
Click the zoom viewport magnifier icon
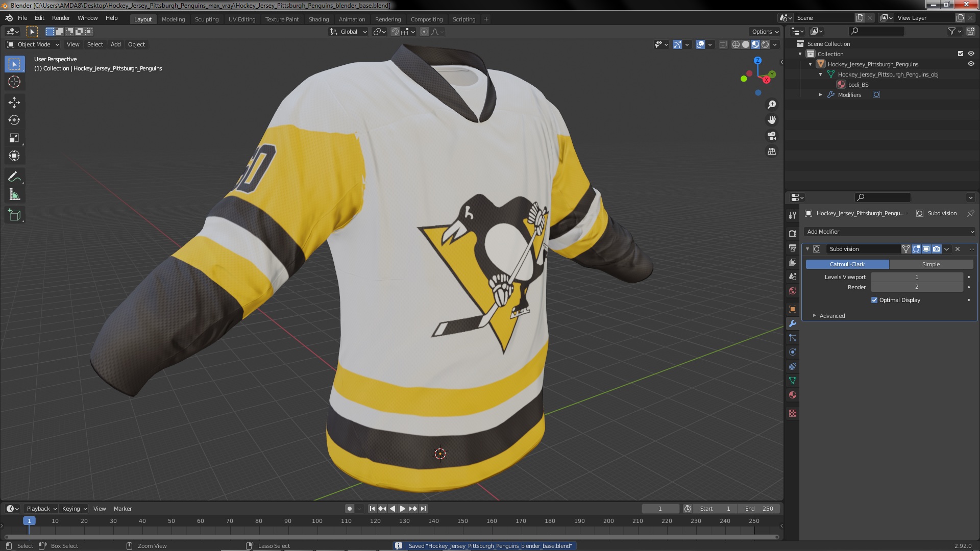click(x=772, y=105)
